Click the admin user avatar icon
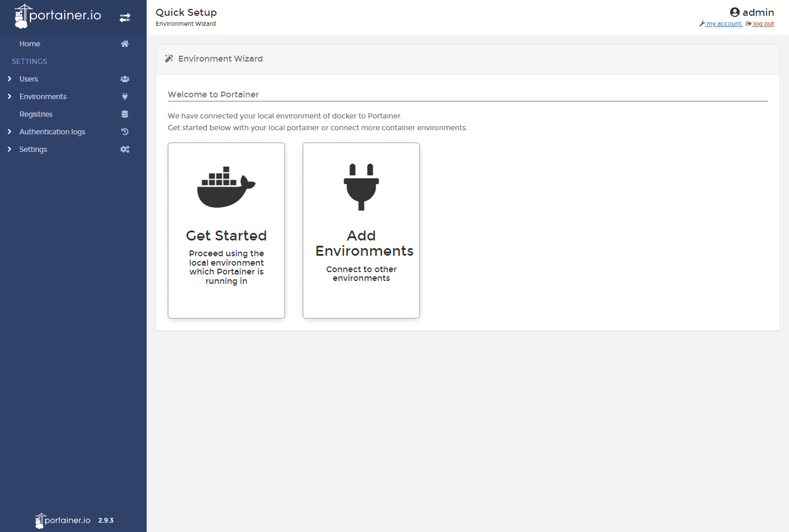This screenshot has height=532, width=789. click(x=734, y=12)
